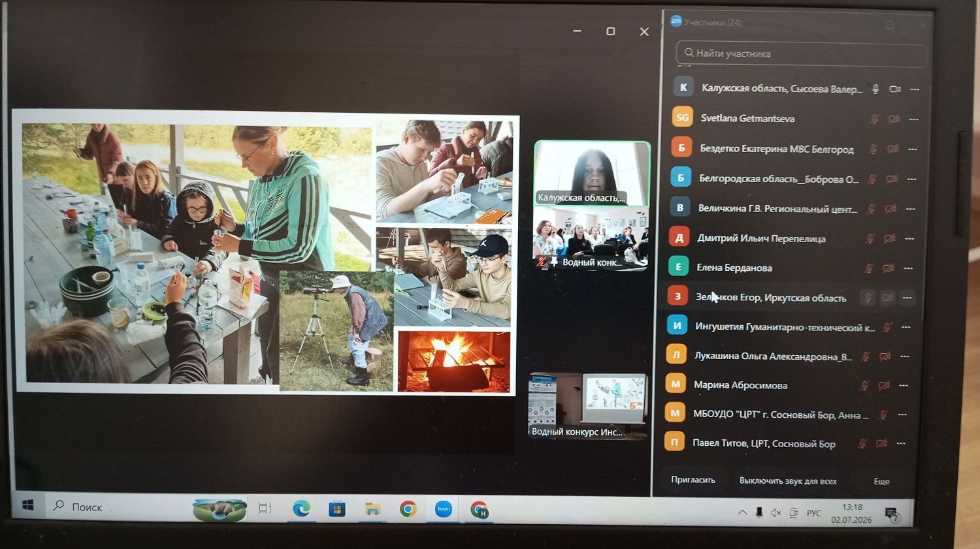Open Zoom from the taskbar
Screen dimensions: 980x549
click(444, 509)
